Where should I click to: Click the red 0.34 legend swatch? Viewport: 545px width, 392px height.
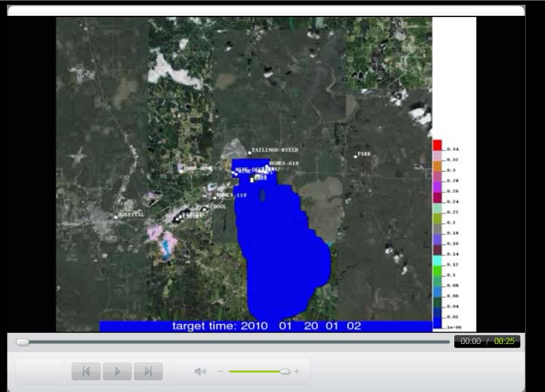click(x=437, y=145)
